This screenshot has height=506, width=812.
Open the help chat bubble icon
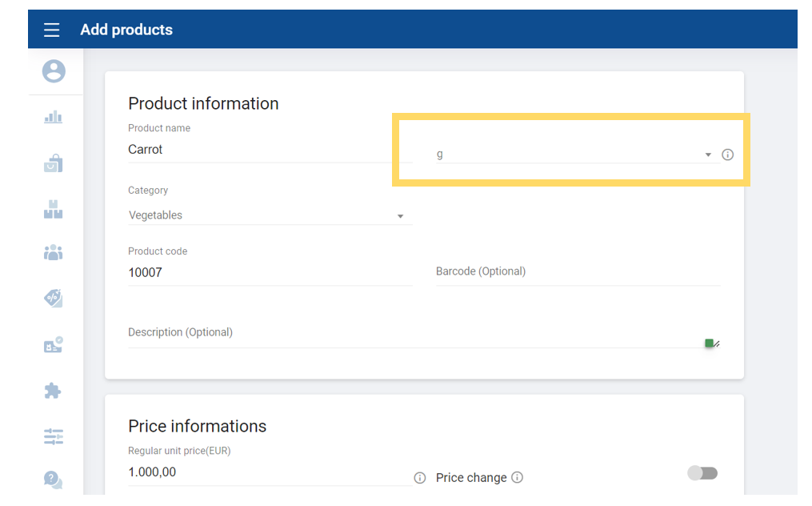pyautogui.click(x=54, y=480)
